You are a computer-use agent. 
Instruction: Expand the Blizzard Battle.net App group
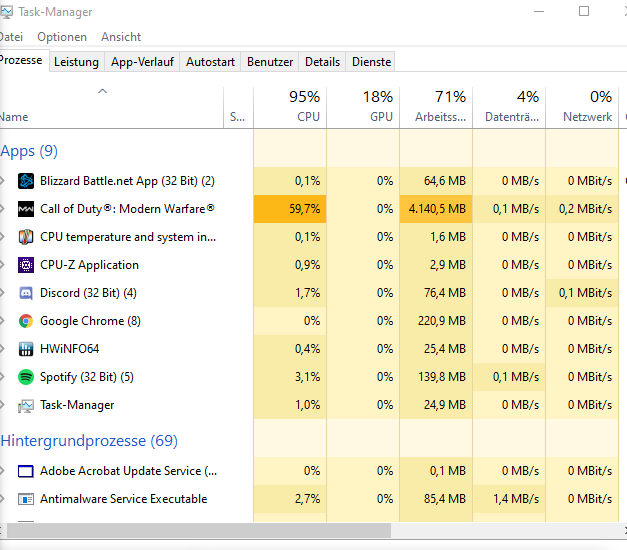click(2, 181)
